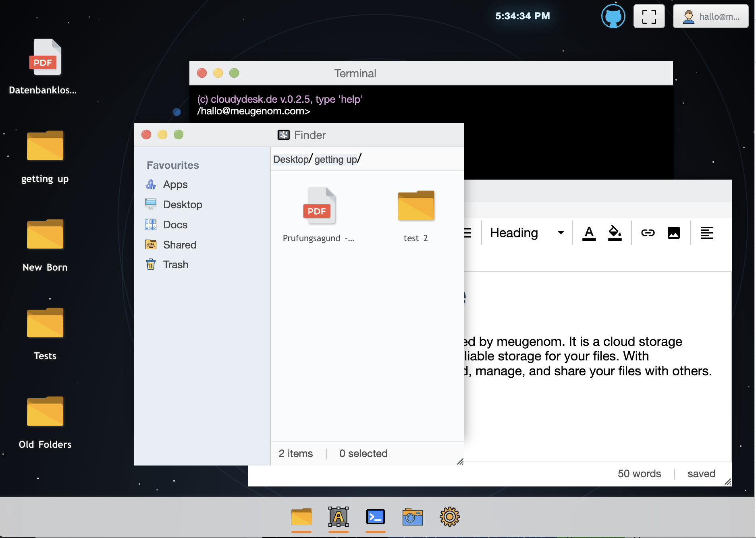Select the Tests desktop folder
The width and height of the screenshot is (756, 538).
click(45, 323)
